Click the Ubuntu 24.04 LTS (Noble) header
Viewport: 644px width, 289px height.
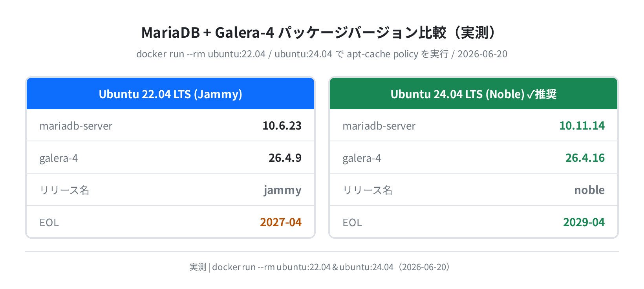pos(474,93)
